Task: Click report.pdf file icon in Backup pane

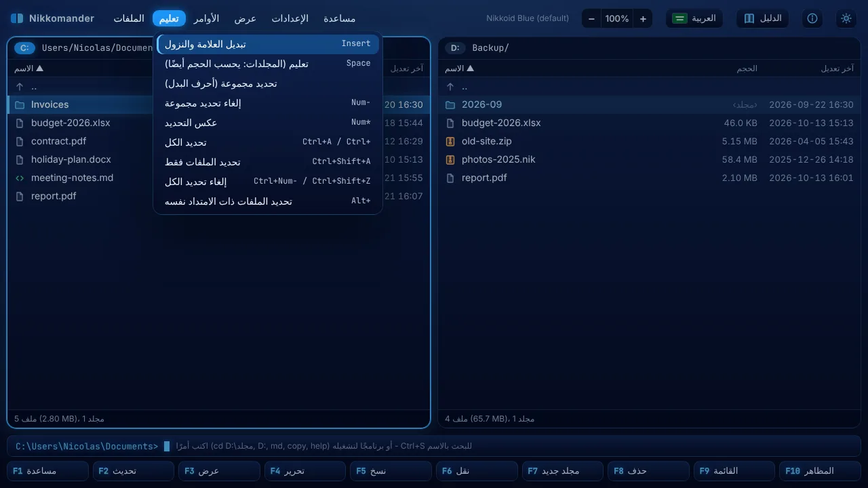Action: coord(450,178)
